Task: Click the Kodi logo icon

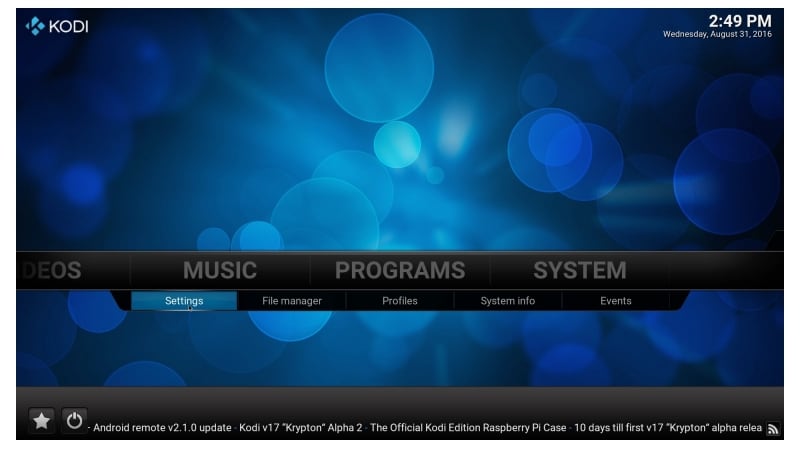Action: (x=34, y=26)
